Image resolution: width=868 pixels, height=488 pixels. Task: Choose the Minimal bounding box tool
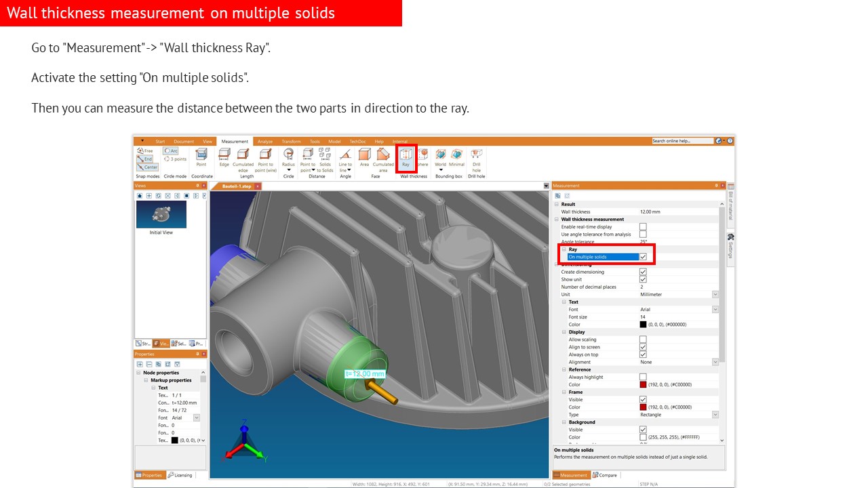point(456,158)
